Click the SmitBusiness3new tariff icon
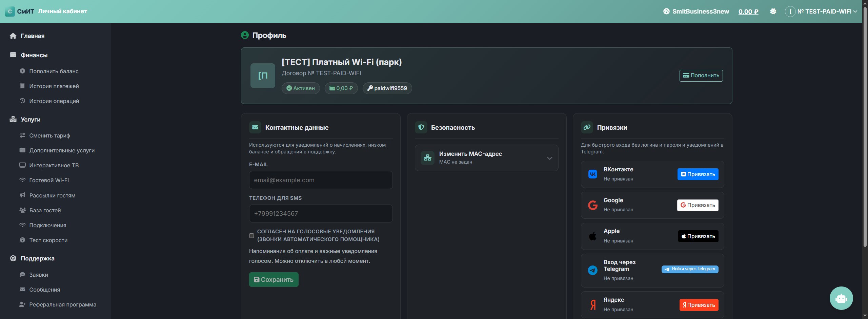 click(666, 12)
